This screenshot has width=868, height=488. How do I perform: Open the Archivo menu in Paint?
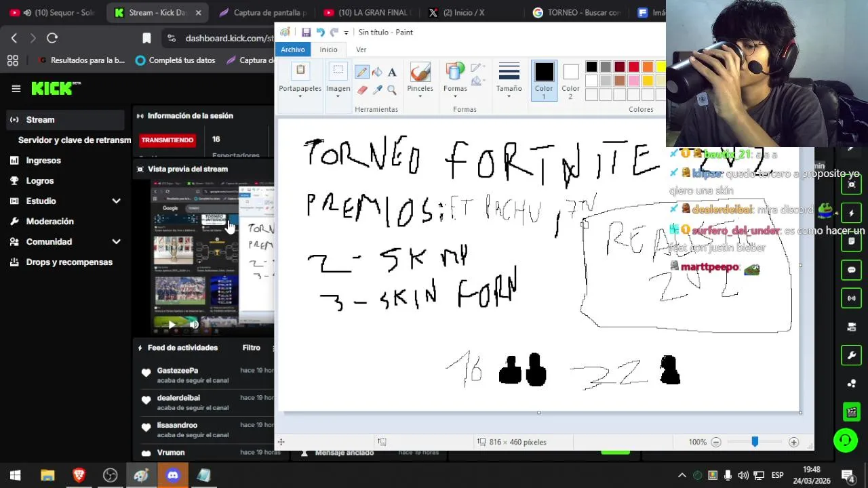(x=293, y=49)
